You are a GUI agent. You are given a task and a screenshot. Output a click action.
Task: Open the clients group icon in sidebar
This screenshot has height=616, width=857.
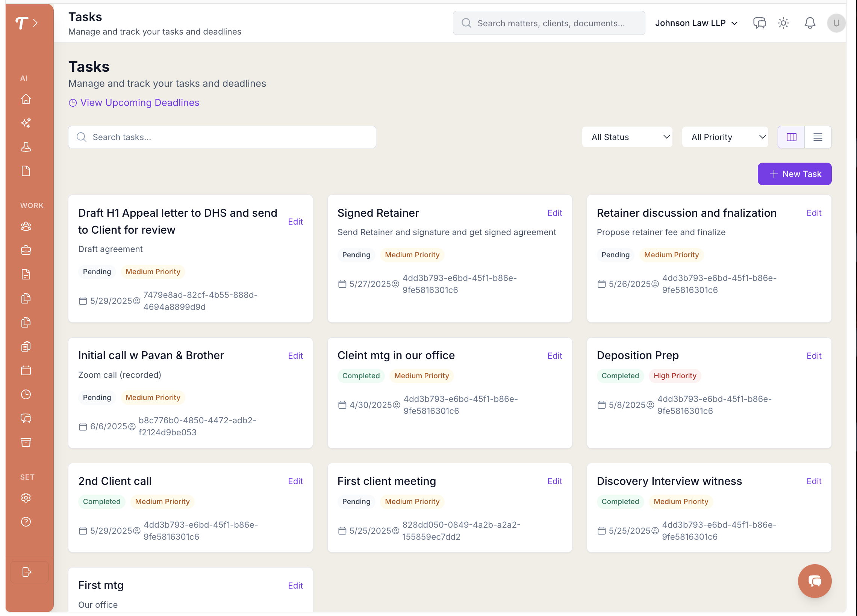26,226
